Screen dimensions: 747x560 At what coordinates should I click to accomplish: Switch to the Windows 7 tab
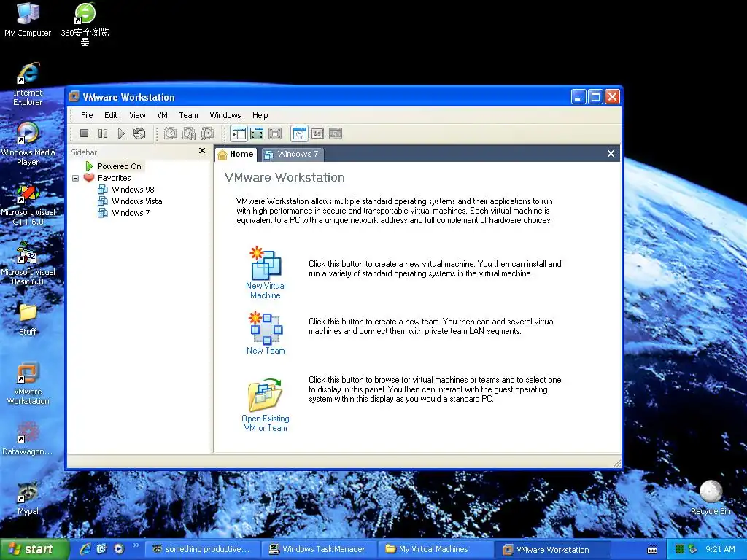[x=292, y=155]
